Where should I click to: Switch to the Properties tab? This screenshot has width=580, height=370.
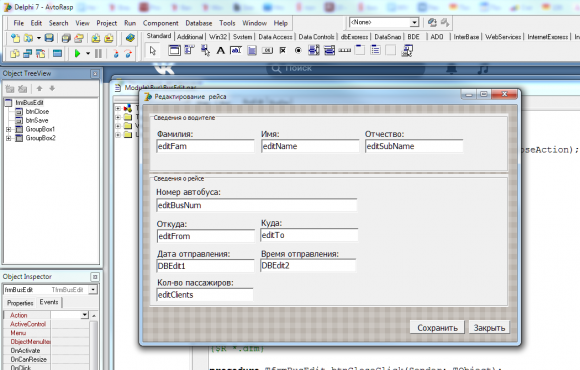(20, 303)
